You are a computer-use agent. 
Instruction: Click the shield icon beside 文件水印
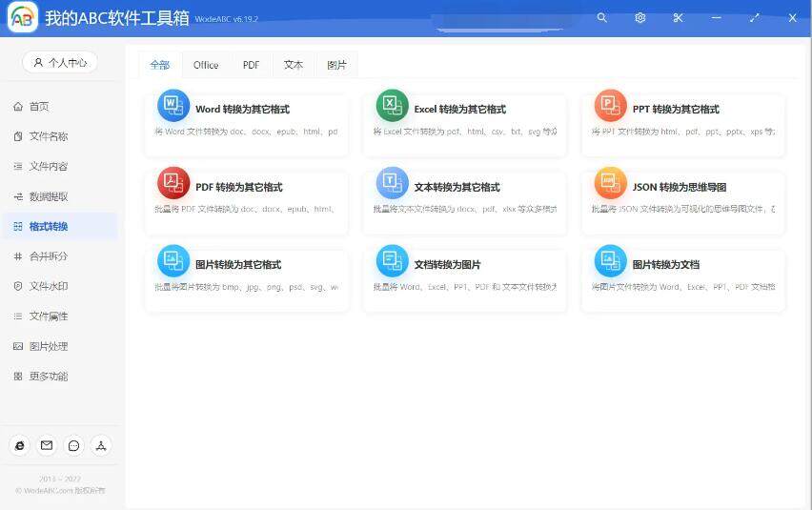pyautogui.click(x=18, y=286)
